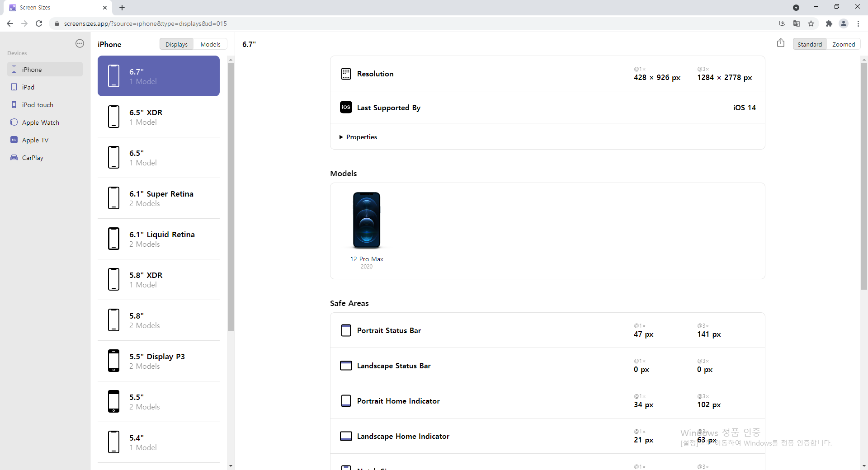Viewport: 868px width, 470px height.
Task: Switch to Displays view
Action: [x=176, y=44]
